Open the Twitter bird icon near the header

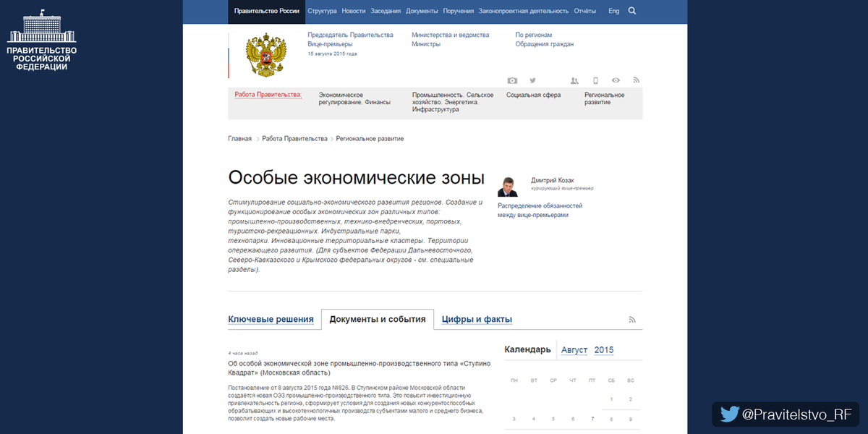pyautogui.click(x=532, y=81)
